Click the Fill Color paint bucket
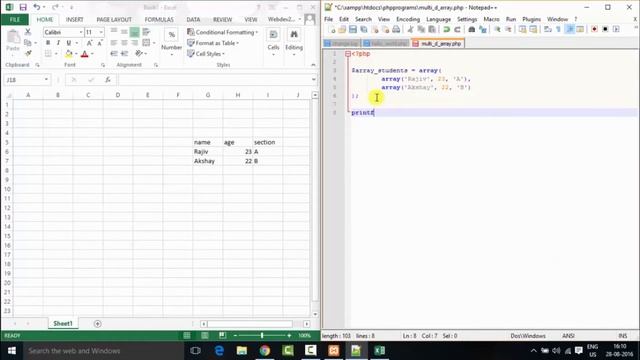This screenshot has height=360, width=640. tap(69, 53)
